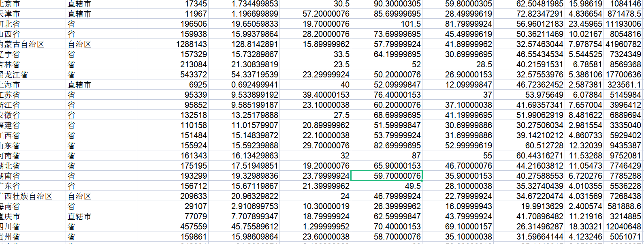Select cell 213084
644x244 pixels.
(x=173, y=64)
